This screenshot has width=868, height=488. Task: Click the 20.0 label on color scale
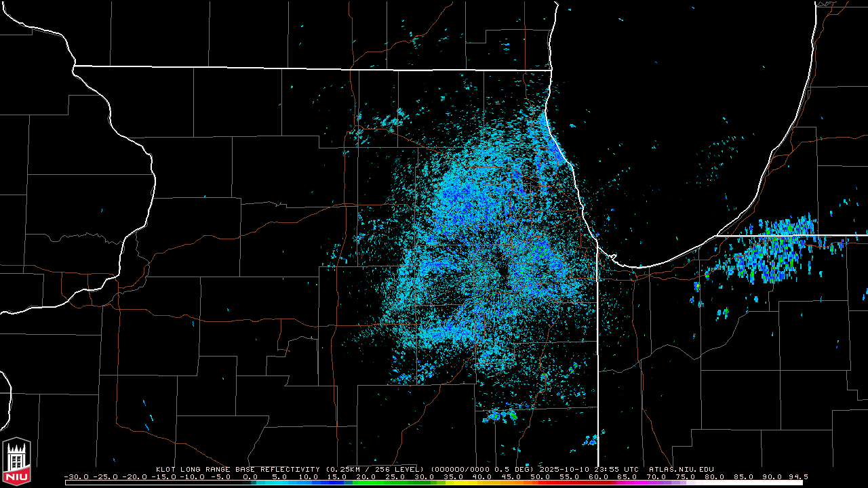coord(365,476)
